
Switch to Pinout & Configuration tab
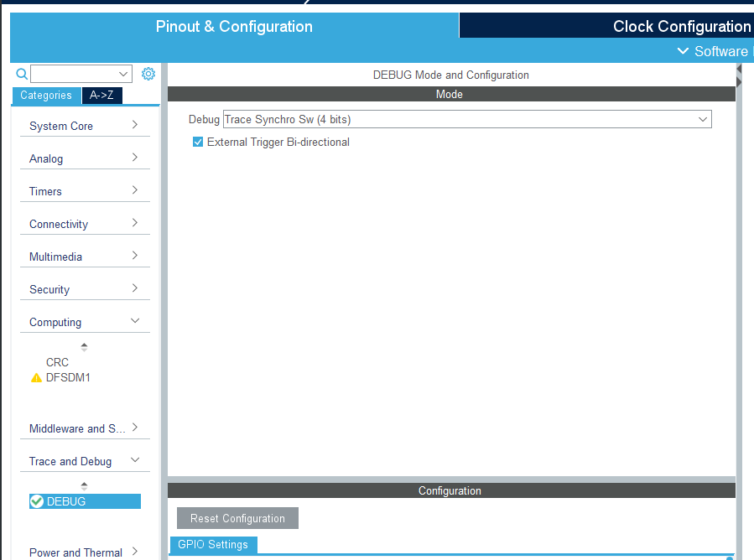point(234,26)
